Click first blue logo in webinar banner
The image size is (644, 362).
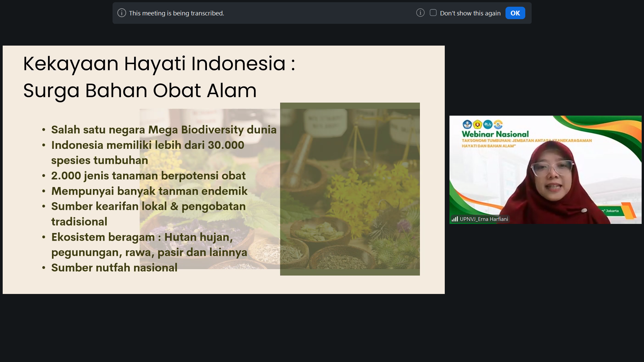tap(467, 124)
